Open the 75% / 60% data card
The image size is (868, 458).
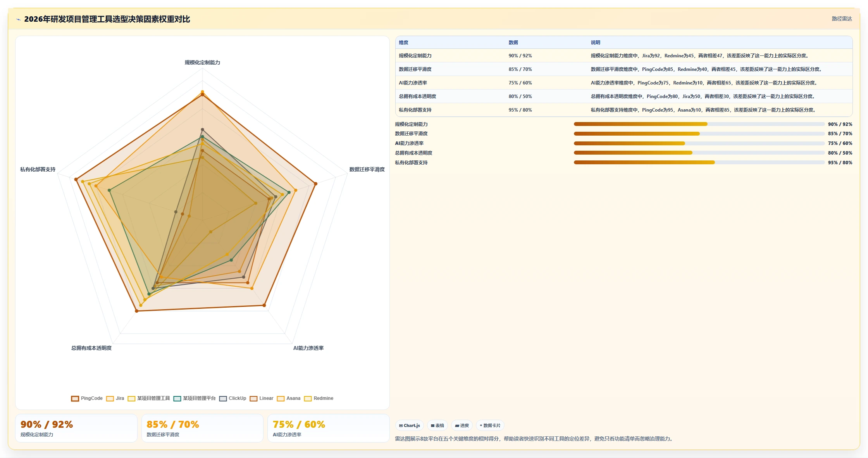point(328,428)
